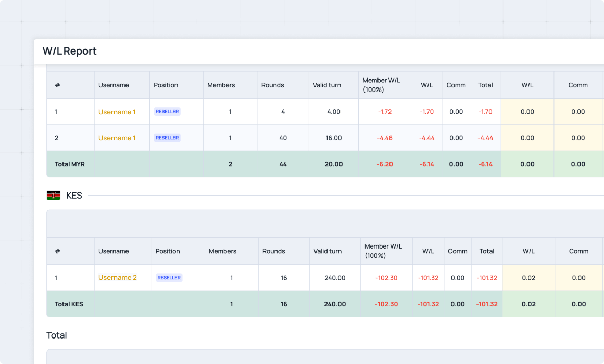Image resolution: width=604 pixels, height=364 pixels.
Task: Click Member W/L (100%) header in KES table
Action: 383,251
